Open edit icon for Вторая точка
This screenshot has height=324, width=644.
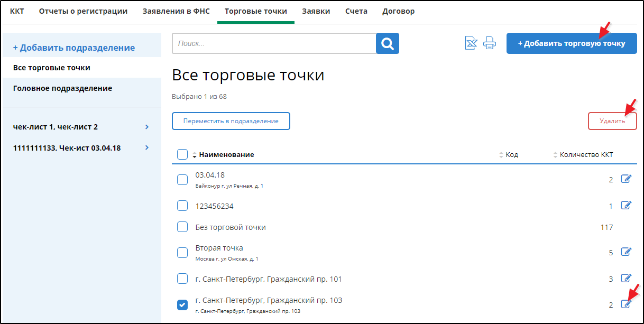click(626, 252)
